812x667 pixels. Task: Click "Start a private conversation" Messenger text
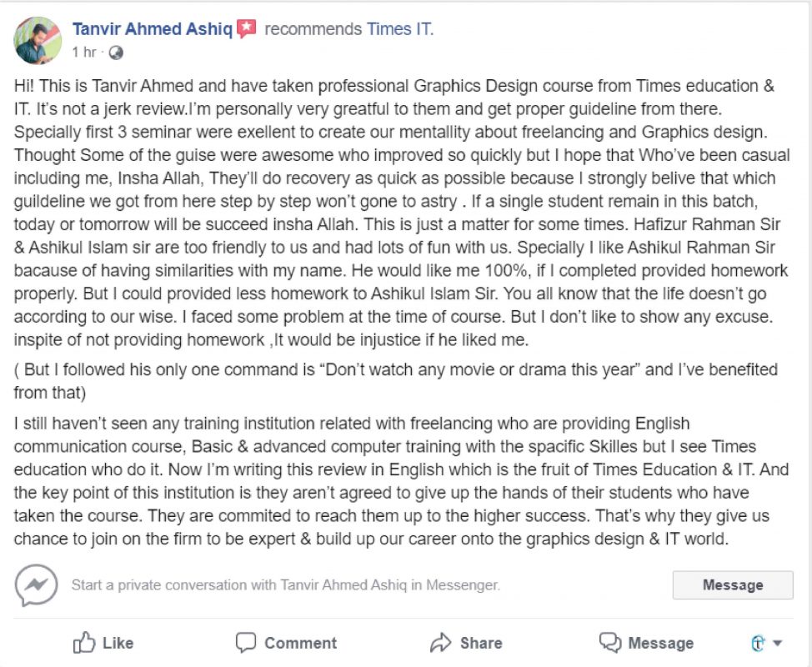[x=285, y=585]
